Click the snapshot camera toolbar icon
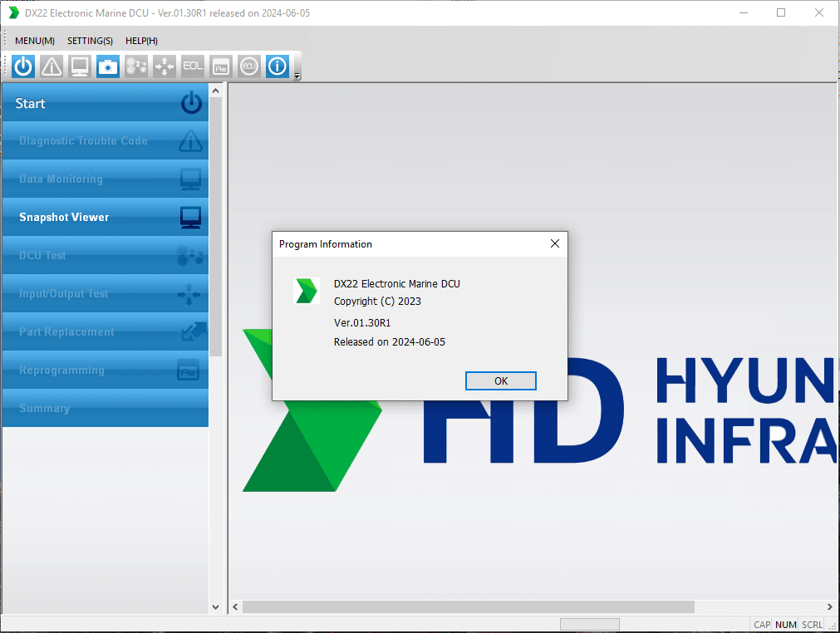Image resolution: width=840 pixels, height=633 pixels. (x=108, y=66)
